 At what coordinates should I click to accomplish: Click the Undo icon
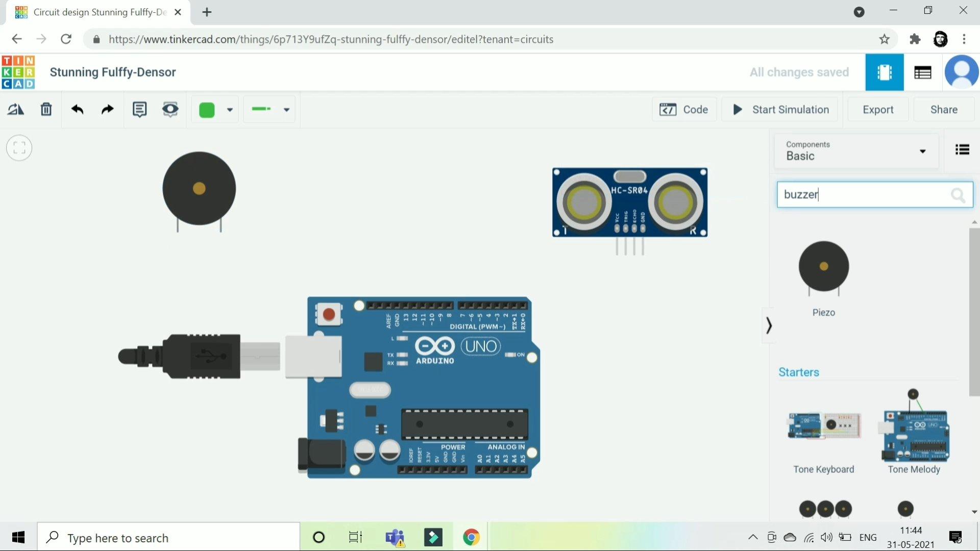[x=78, y=109]
